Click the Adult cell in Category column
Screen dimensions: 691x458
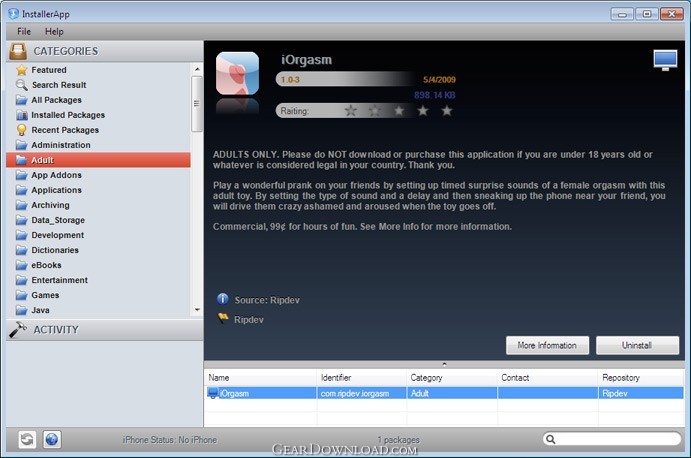452,393
